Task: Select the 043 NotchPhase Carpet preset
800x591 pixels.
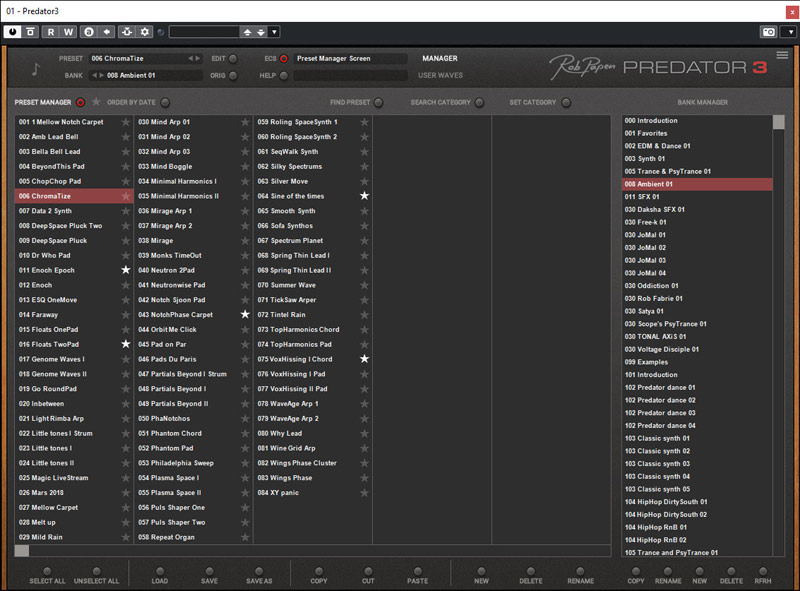Action: coord(175,314)
